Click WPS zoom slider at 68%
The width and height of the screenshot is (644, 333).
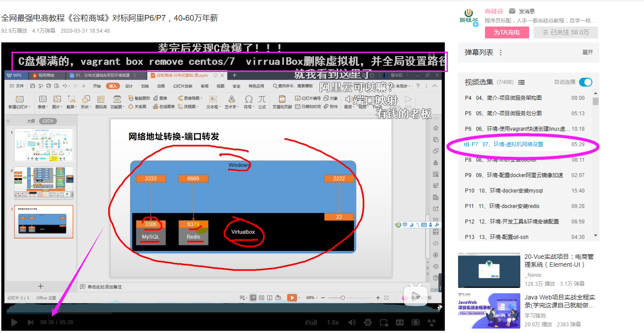click(x=344, y=298)
